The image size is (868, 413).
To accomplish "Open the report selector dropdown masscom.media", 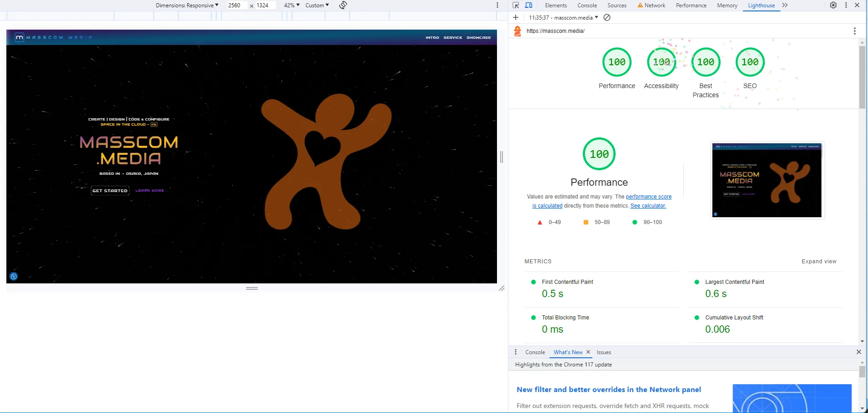I will coord(564,17).
